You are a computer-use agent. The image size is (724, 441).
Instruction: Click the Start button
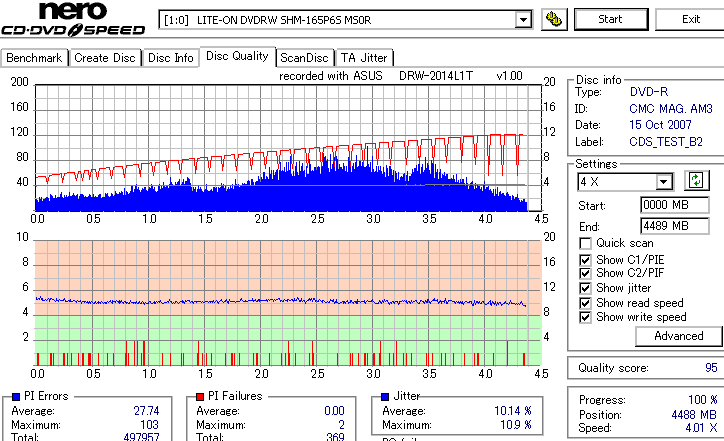click(610, 19)
